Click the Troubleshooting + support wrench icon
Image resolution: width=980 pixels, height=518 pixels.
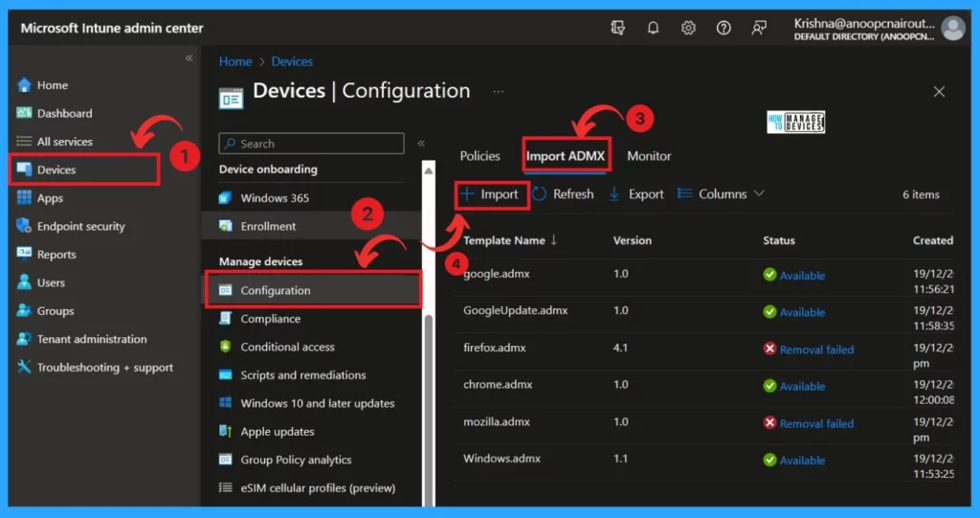click(24, 367)
